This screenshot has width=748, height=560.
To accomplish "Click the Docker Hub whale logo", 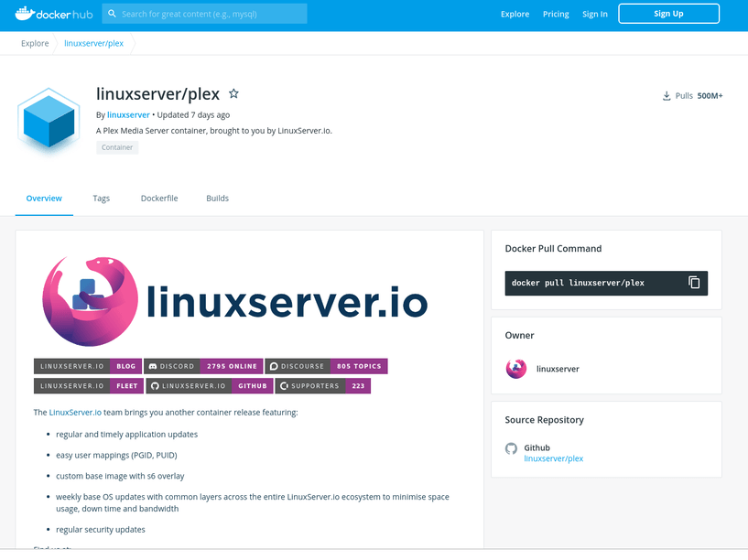I will (x=53, y=14).
